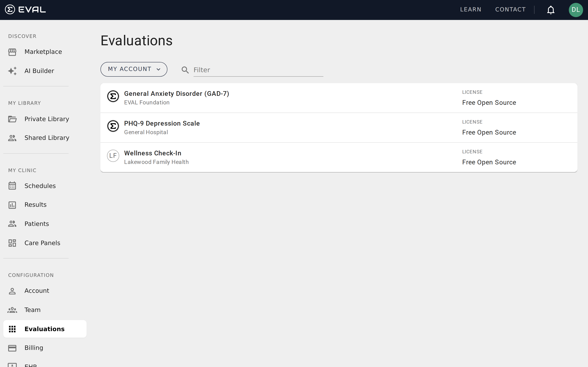Open Schedules via the calendar icon
Screen dimensions: 588x367
12,186
